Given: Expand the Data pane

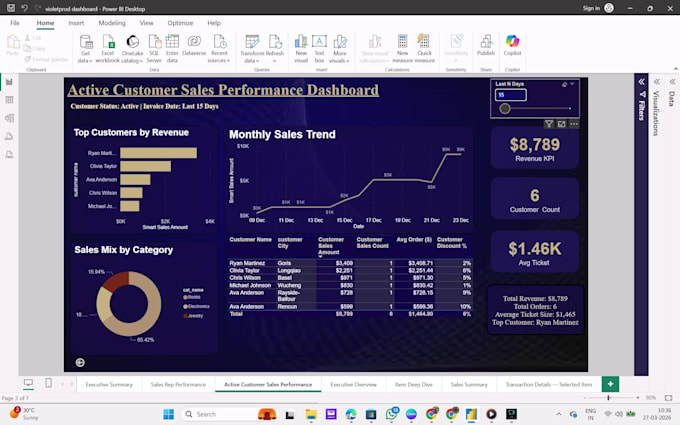Looking at the screenshot, I should [x=672, y=82].
